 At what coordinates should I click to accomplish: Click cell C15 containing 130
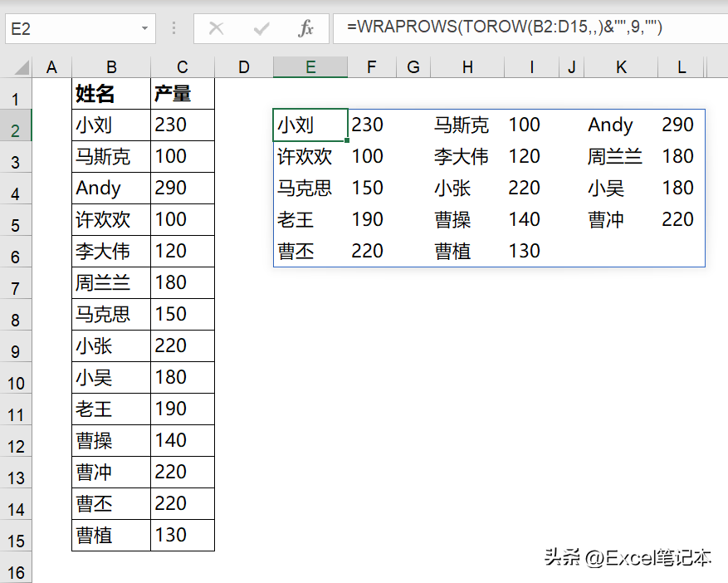(x=183, y=536)
